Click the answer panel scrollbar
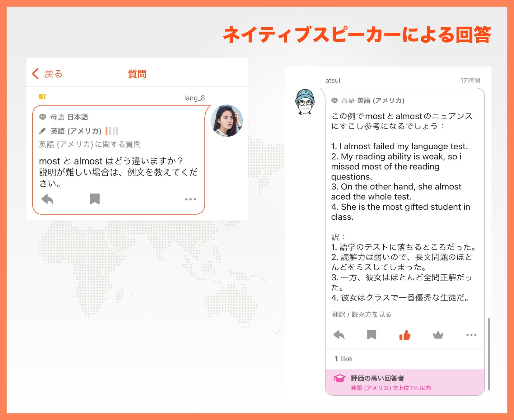 (489, 353)
